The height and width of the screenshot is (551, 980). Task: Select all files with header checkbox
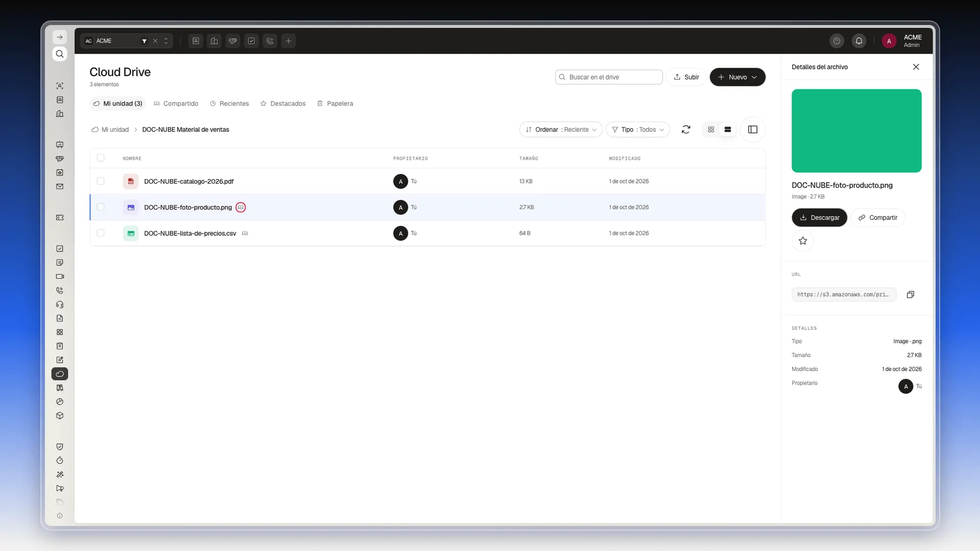coord(101,158)
